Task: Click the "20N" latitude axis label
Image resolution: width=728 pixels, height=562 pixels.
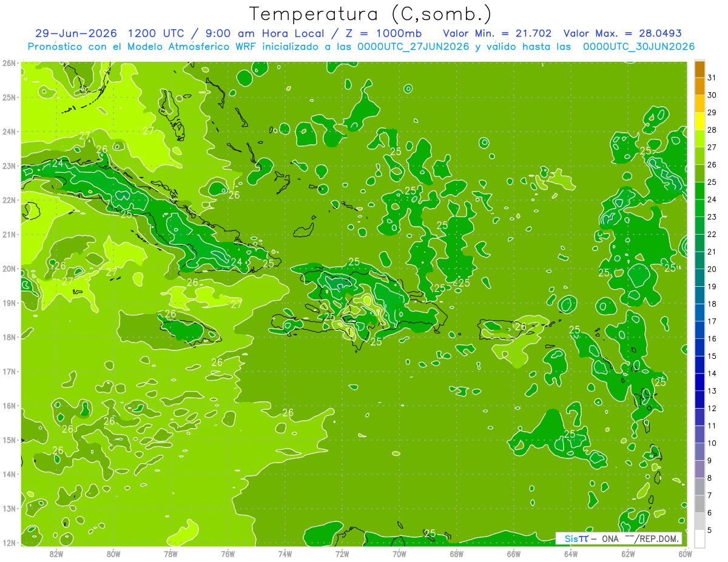Action: click(x=9, y=269)
